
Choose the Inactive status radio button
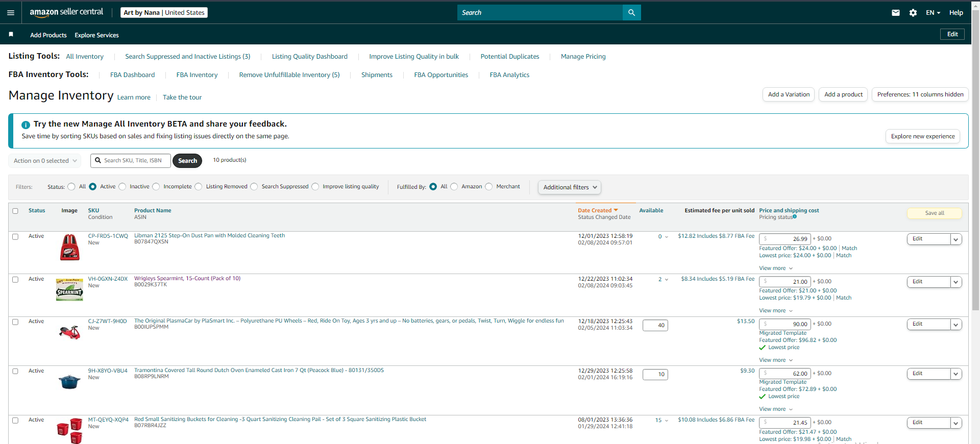pyautogui.click(x=122, y=187)
